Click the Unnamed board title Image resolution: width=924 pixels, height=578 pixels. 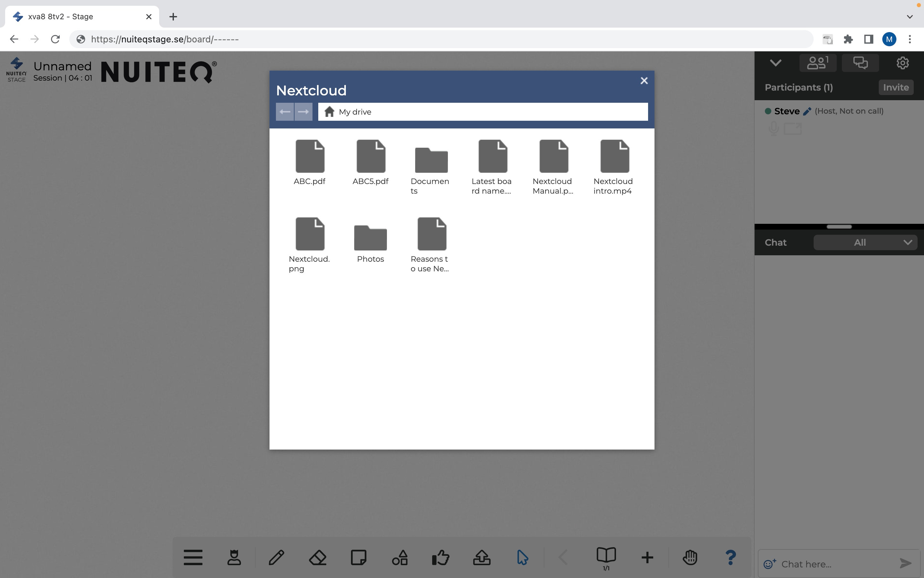[x=62, y=66]
